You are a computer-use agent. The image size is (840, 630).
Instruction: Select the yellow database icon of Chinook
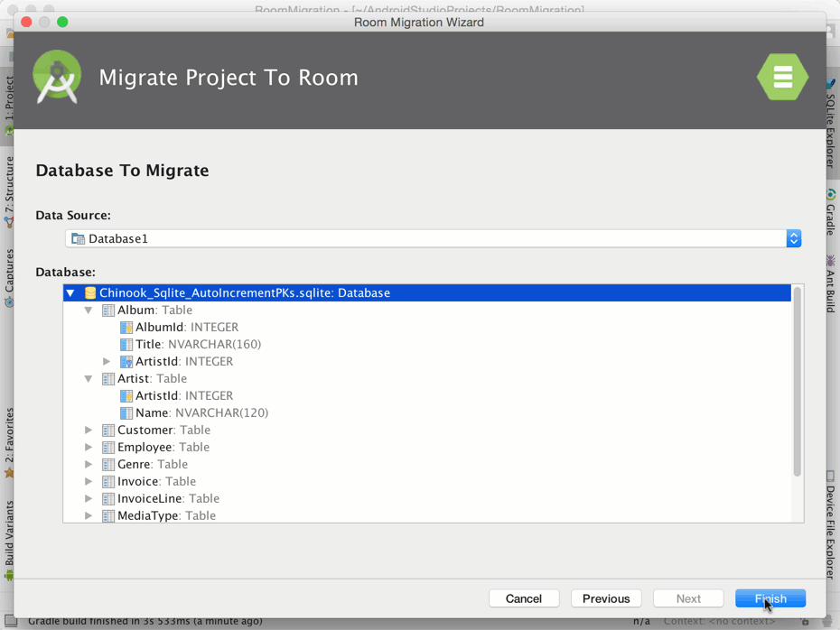(90, 292)
